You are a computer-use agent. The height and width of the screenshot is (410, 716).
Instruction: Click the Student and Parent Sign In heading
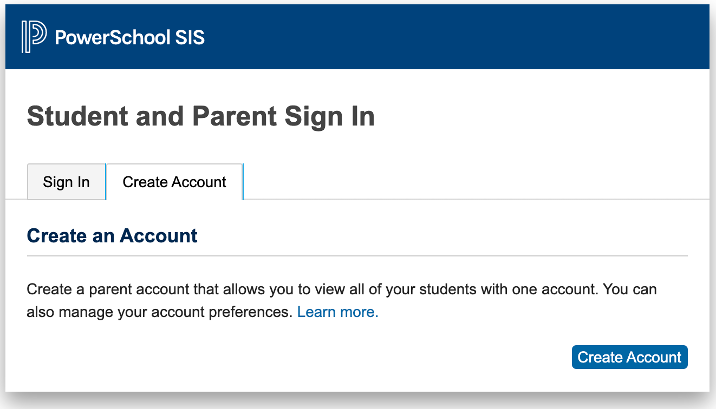[x=200, y=116]
